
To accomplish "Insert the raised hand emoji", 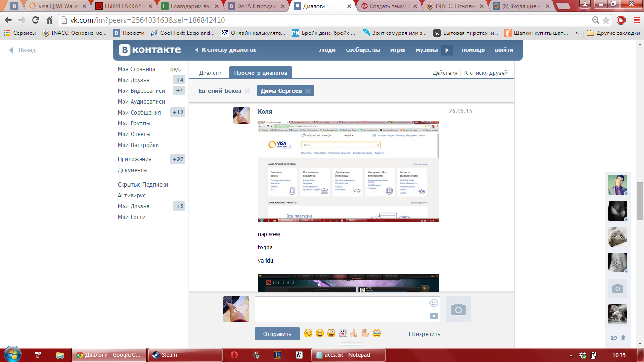I will (365, 334).
